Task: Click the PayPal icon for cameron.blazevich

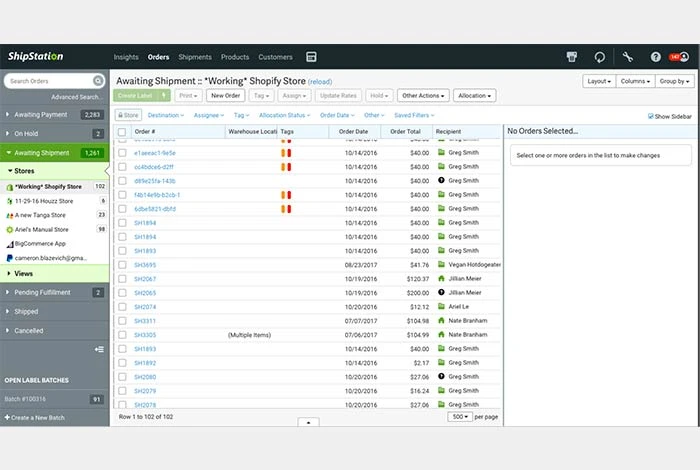Action: pyautogui.click(x=9, y=258)
